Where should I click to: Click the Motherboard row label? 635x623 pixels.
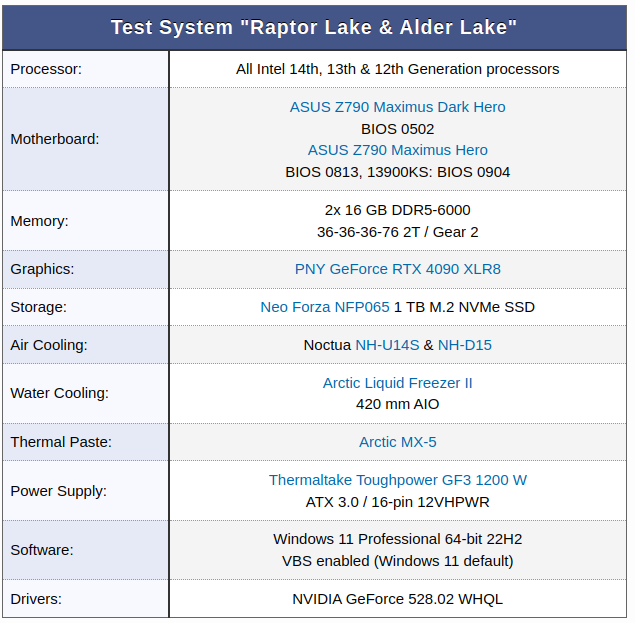click(x=55, y=139)
